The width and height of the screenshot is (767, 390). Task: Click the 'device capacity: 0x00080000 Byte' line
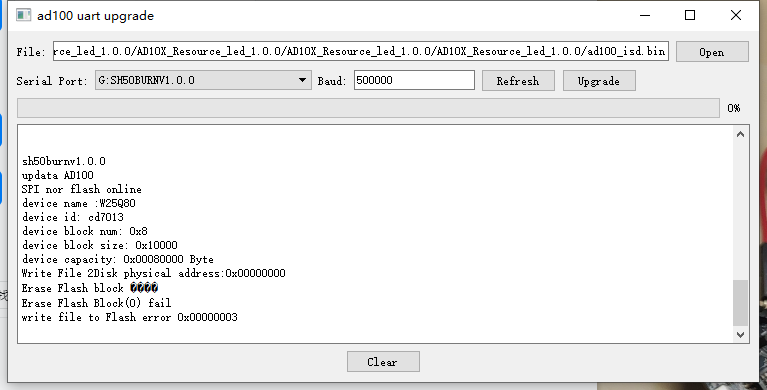click(x=118, y=259)
